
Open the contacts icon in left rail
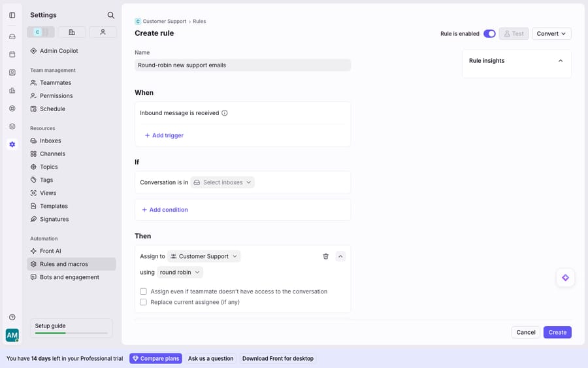pyautogui.click(x=12, y=73)
